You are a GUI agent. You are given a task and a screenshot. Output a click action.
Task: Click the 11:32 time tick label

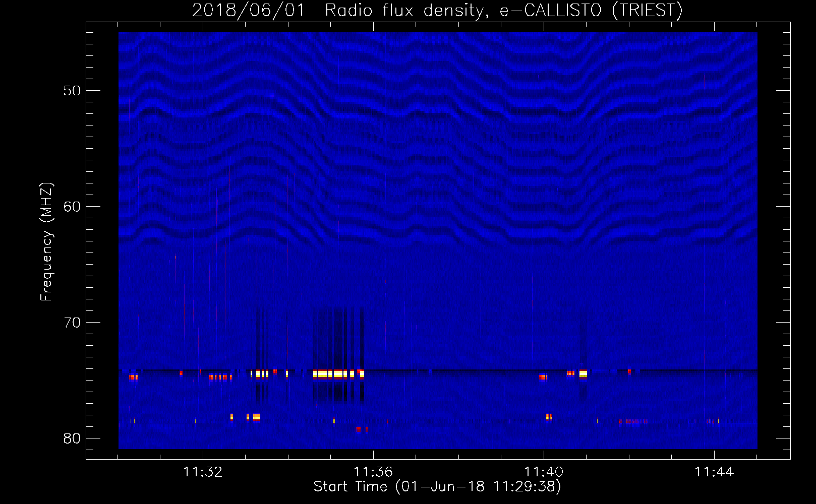pos(203,472)
